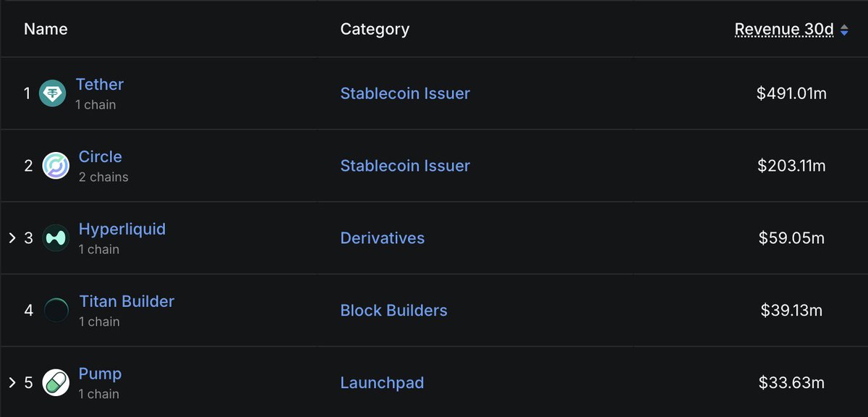Click the Tether logo icon
This screenshot has width=868, height=417.
[x=52, y=93]
